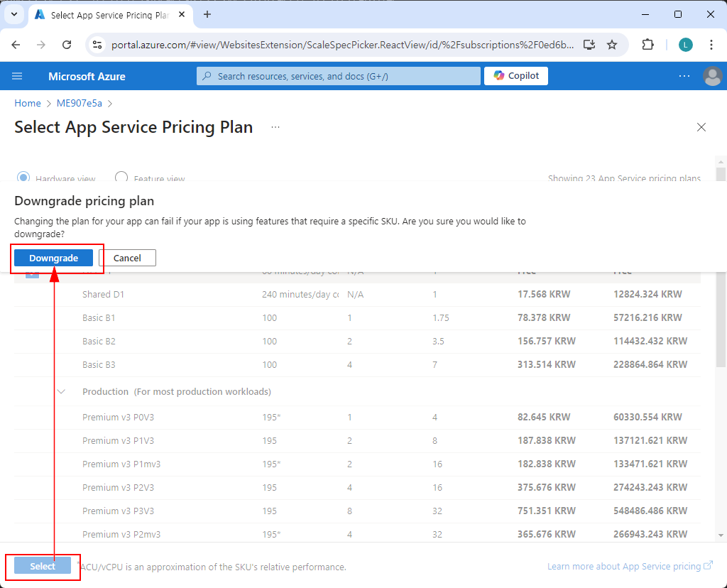Click the address bar URL

tap(343, 45)
